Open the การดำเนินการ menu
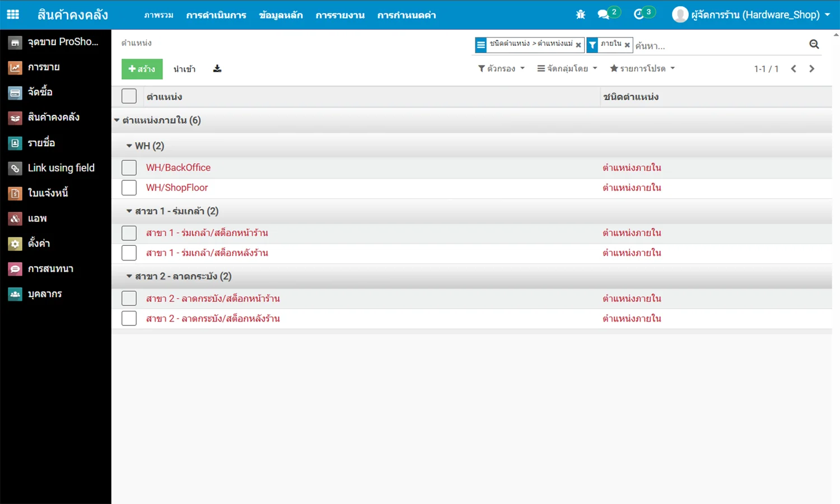The height and width of the screenshot is (504, 840). tap(216, 15)
